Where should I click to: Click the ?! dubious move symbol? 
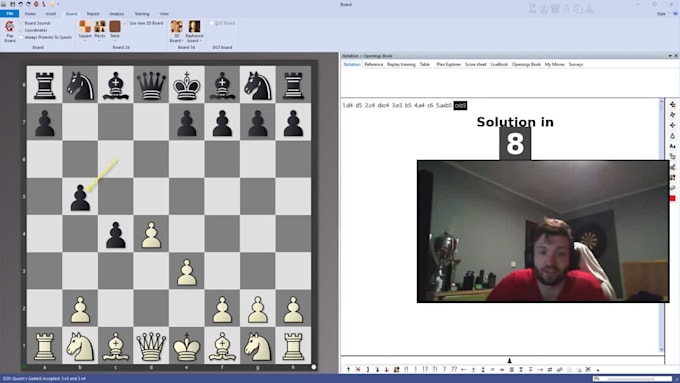tap(435, 370)
